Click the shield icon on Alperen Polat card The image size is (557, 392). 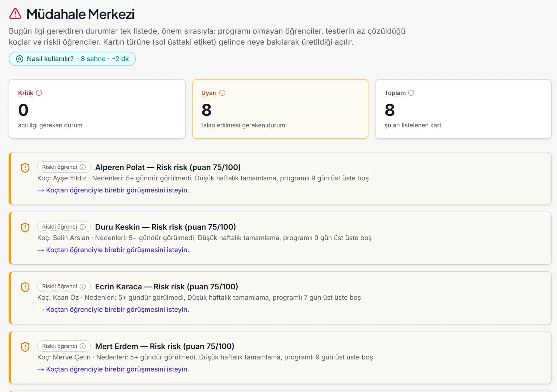[x=25, y=168]
